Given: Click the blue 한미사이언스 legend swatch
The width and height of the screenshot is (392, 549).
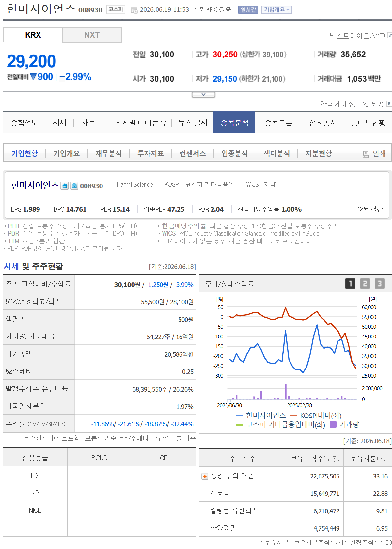Looking at the screenshot, I should coord(240,416).
